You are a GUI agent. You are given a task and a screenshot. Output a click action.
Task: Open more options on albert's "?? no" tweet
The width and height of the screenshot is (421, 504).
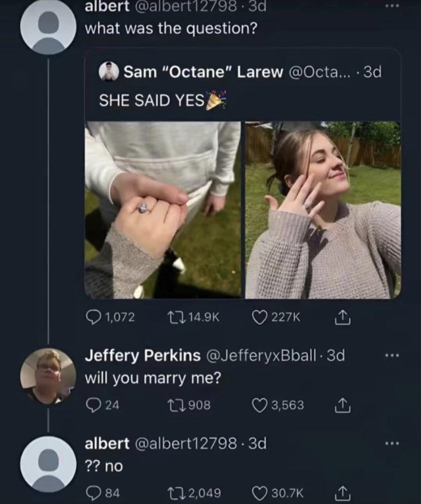[392, 444]
